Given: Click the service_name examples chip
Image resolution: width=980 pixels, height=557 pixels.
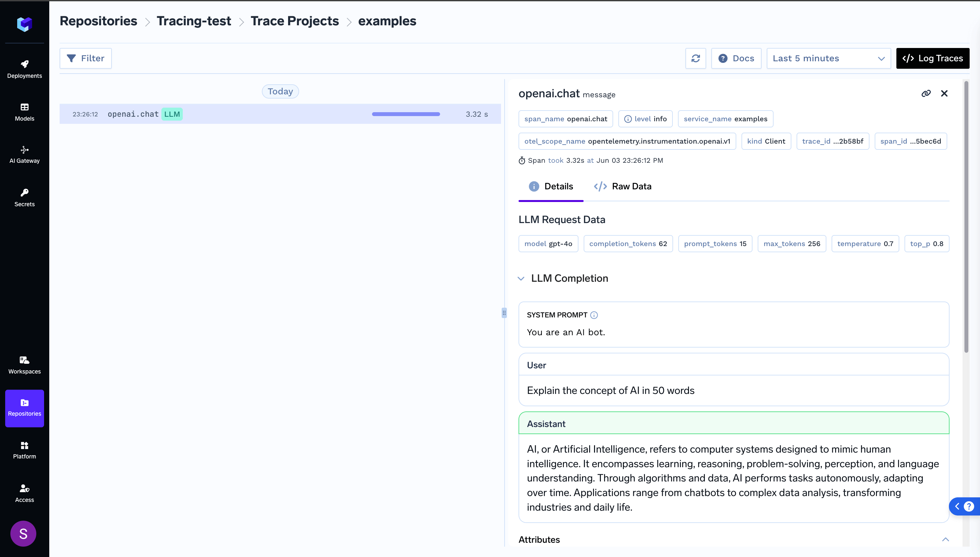Looking at the screenshot, I should coord(725,119).
